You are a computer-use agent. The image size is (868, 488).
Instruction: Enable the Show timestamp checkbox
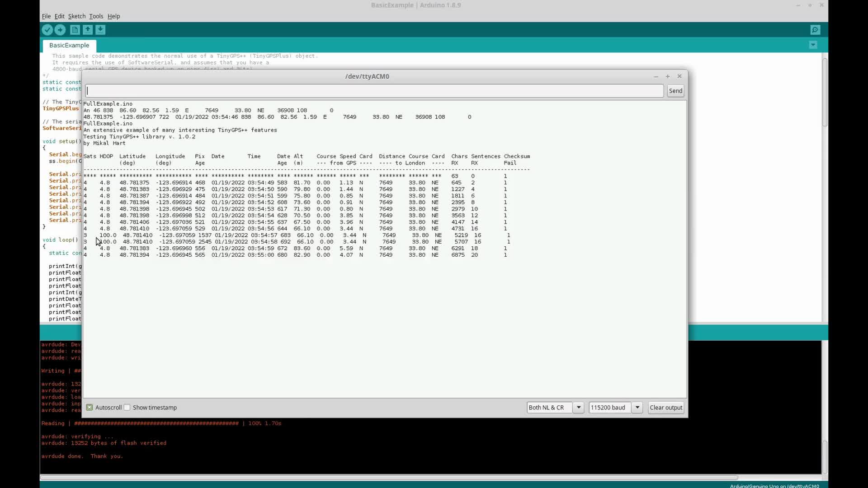tap(127, 408)
